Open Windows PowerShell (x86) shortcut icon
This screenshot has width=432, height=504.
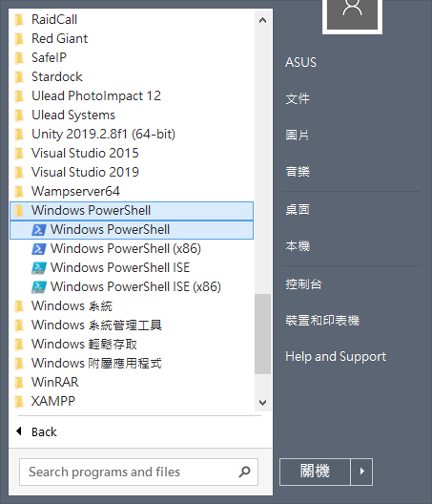(39, 249)
